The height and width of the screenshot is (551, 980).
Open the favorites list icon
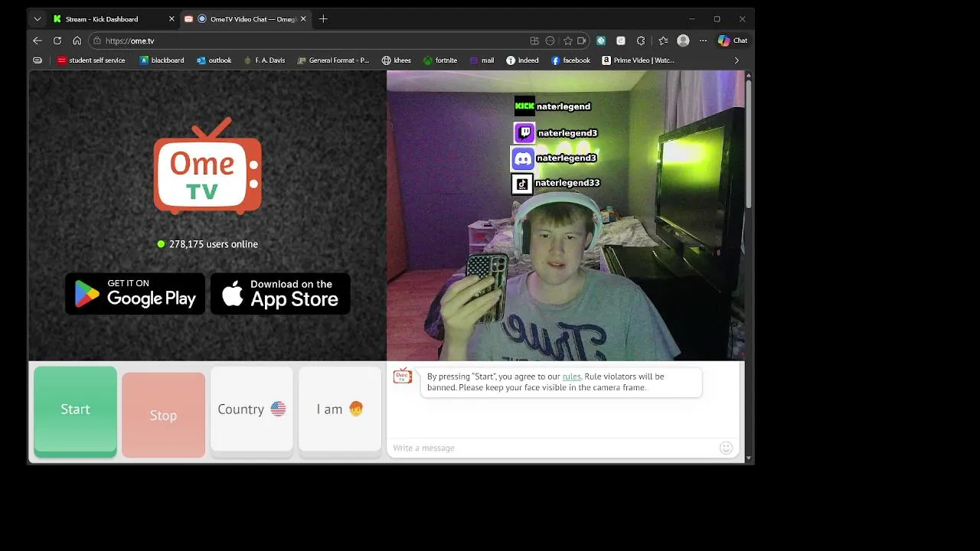[x=663, y=41]
